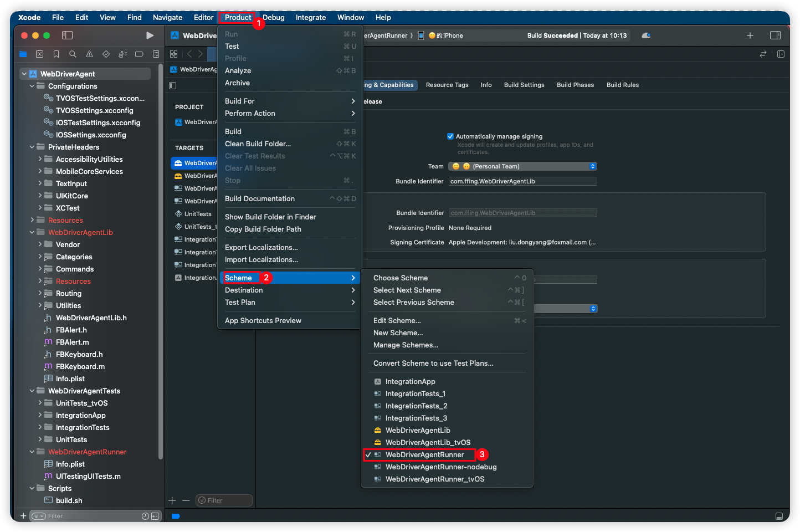The height and width of the screenshot is (532, 800).
Task: Open FBKeyboard.m in the file navigator
Action: (x=80, y=367)
